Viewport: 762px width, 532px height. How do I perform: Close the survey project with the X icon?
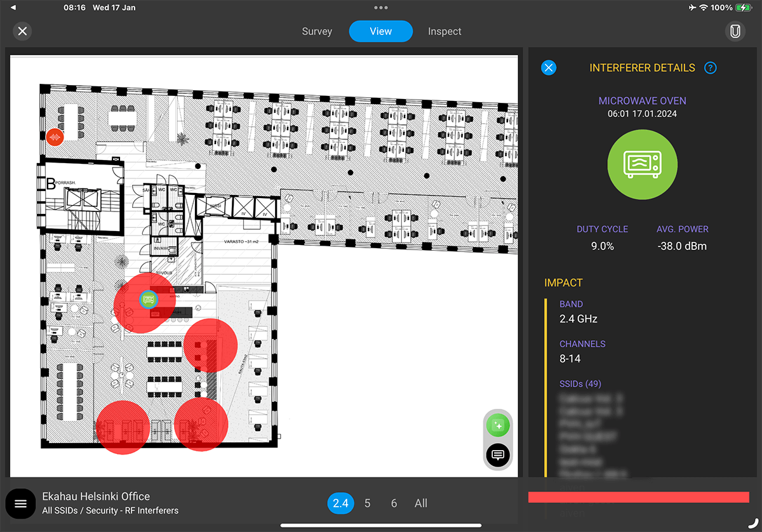[x=23, y=31]
